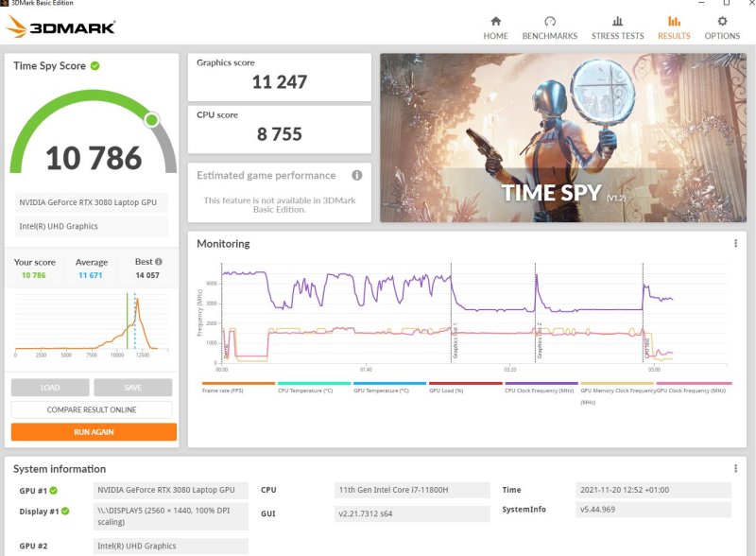Click the Your score value 10 786
Viewport: 756px width, 556px height.
34,275
